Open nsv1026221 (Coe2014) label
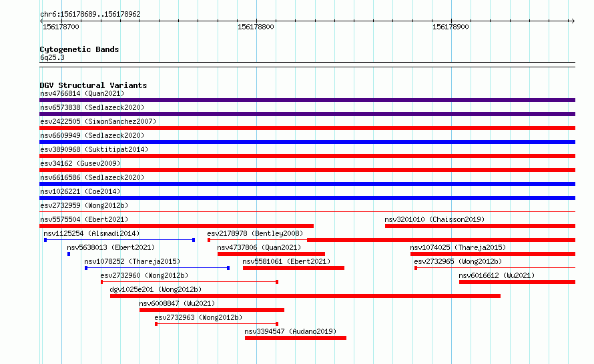 click(x=80, y=191)
